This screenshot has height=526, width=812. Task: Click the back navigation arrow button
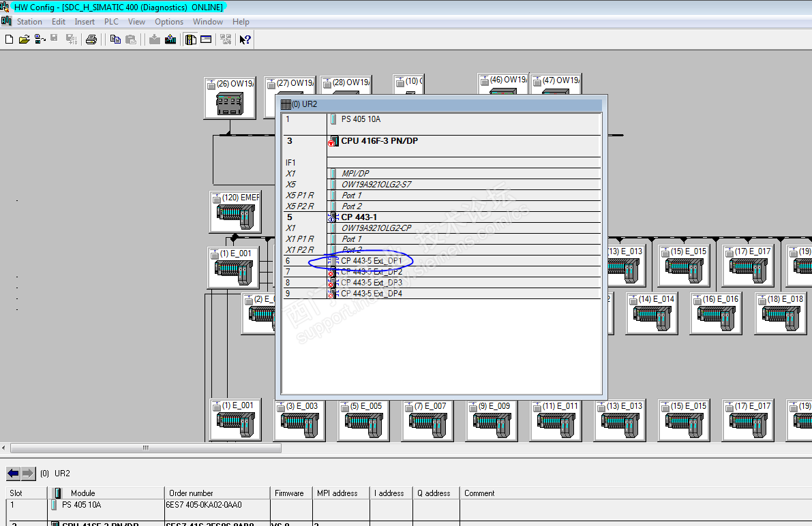click(13, 473)
